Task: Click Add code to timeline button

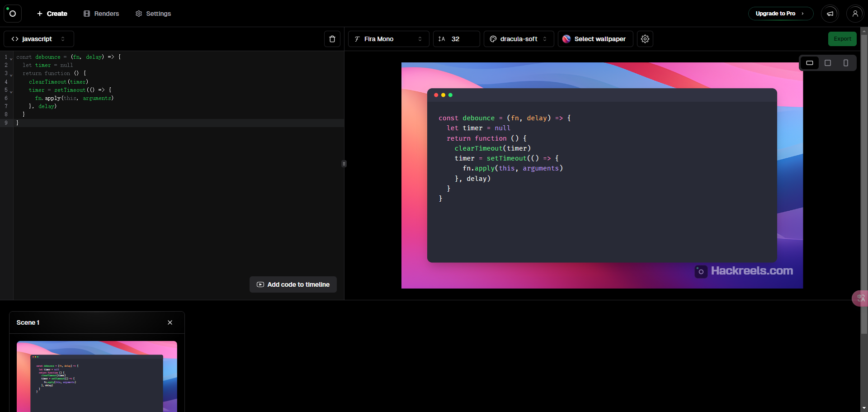Action: (293, 284)
